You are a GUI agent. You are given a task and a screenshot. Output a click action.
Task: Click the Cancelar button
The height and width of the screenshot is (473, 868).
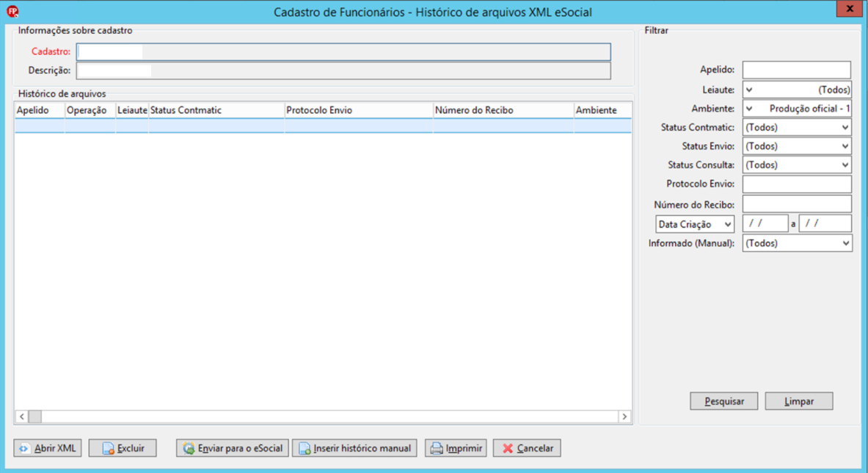click(x=527, y=448)
